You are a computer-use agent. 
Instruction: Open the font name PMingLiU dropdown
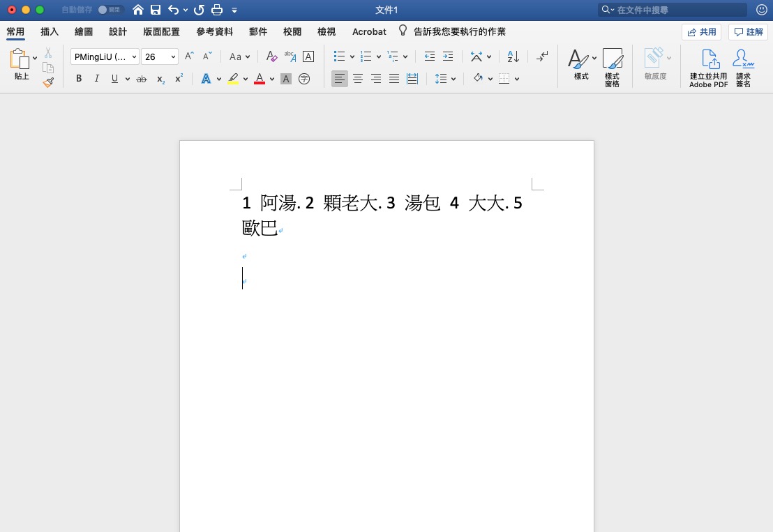[x=105, y=56]
